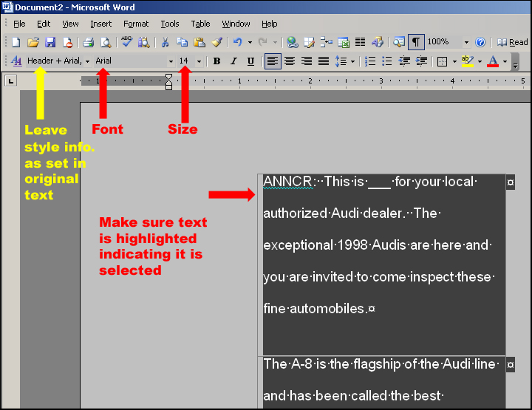Viewport: 532px width, 410px height.
Task: Apply the Center alignment button
Action: click(x=290, y=61)
